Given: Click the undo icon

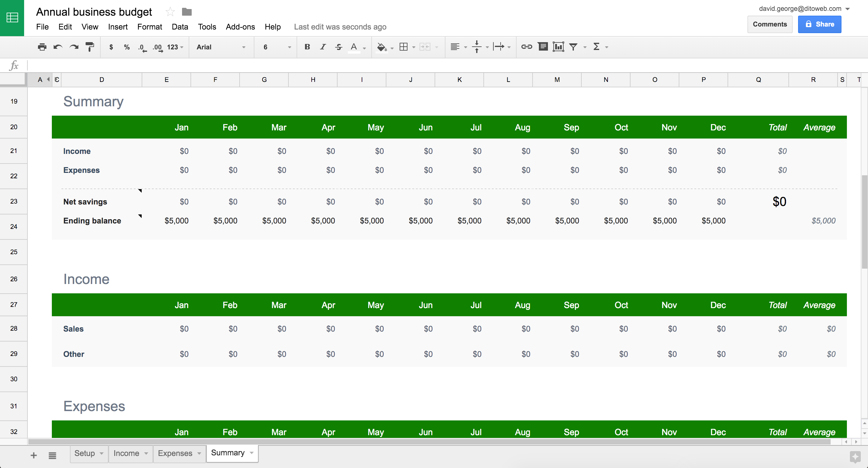Looking at the screenshot, I should pyautogui.click(x=58, y=47).
